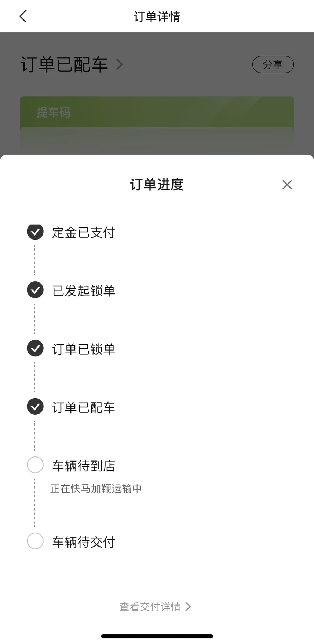Open 查看交付详情 chevron arrow
The image size is (314, 644).
[x=188, y=607]
